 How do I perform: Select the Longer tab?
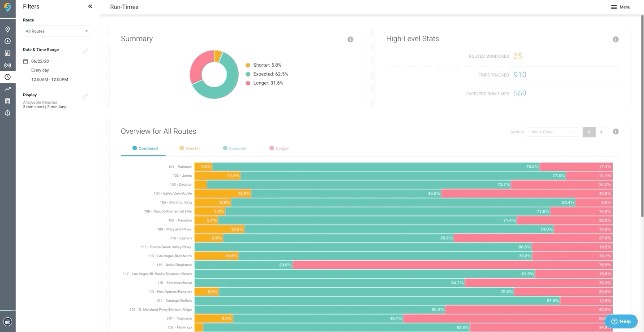coord(279,149)
